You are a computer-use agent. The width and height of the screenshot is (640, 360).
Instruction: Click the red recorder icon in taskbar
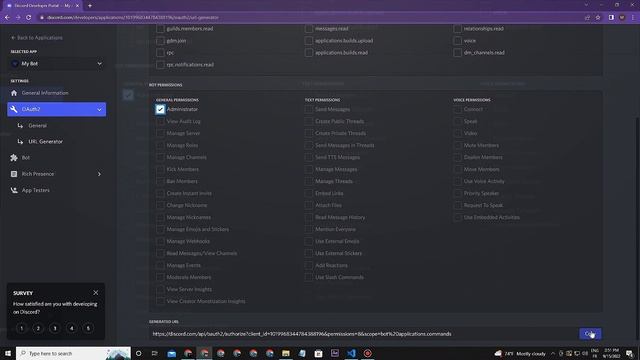tap(368, 353)
